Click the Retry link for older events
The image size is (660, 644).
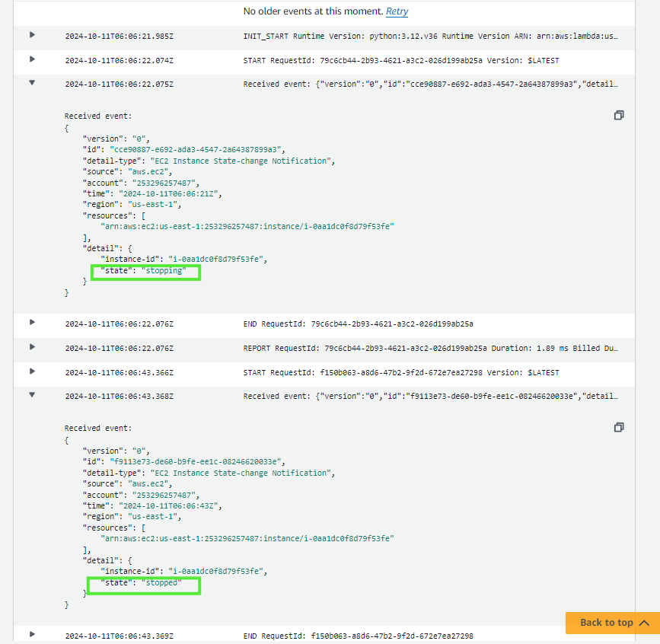pos(396,11)
